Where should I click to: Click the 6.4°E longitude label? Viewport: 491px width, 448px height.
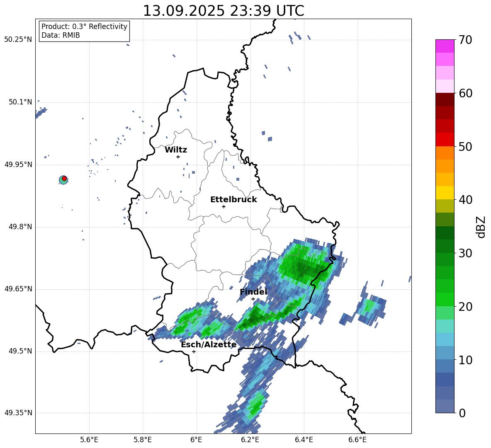click(304, 440)
